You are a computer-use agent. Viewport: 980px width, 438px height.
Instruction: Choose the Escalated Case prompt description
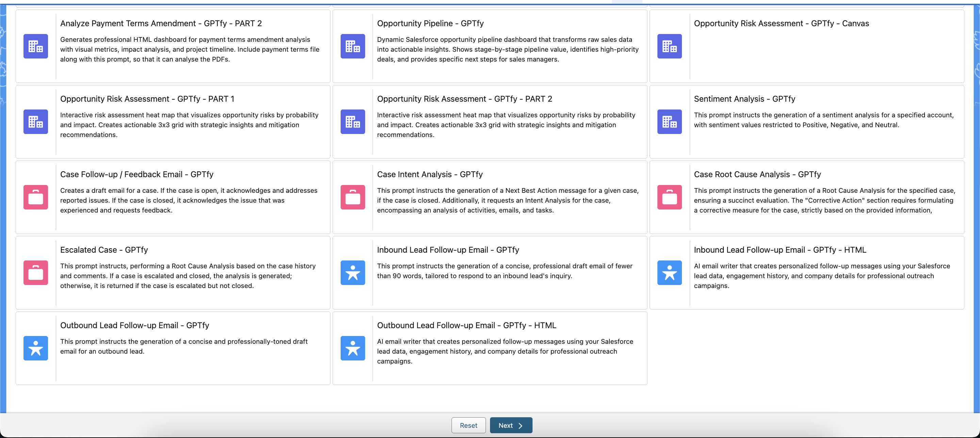coord(187,276)
